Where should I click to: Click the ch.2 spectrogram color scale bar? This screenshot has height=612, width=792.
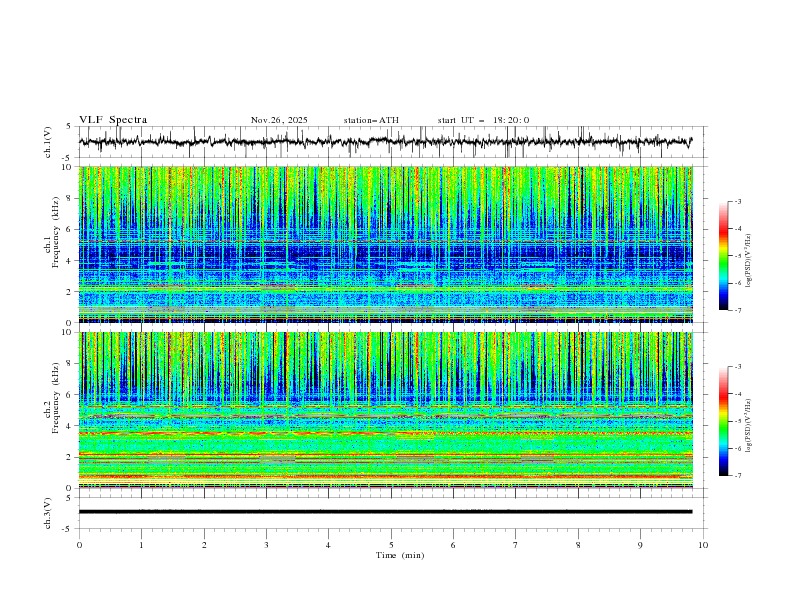click(724, 421)
